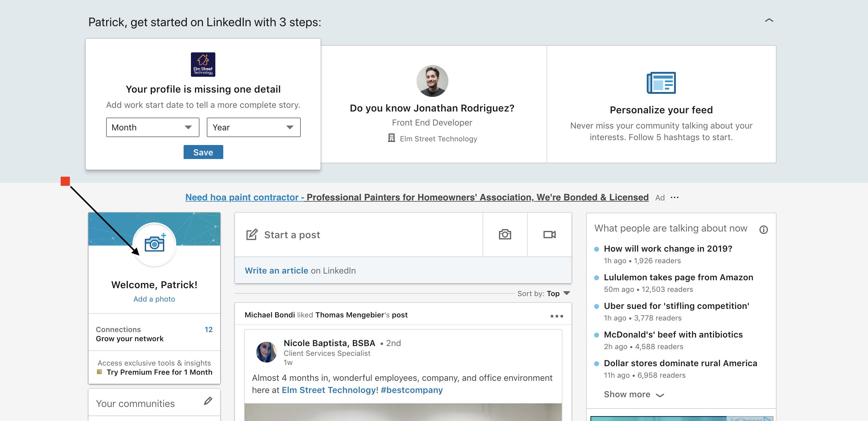Collapse the get started steps panel

coord(769,20)
